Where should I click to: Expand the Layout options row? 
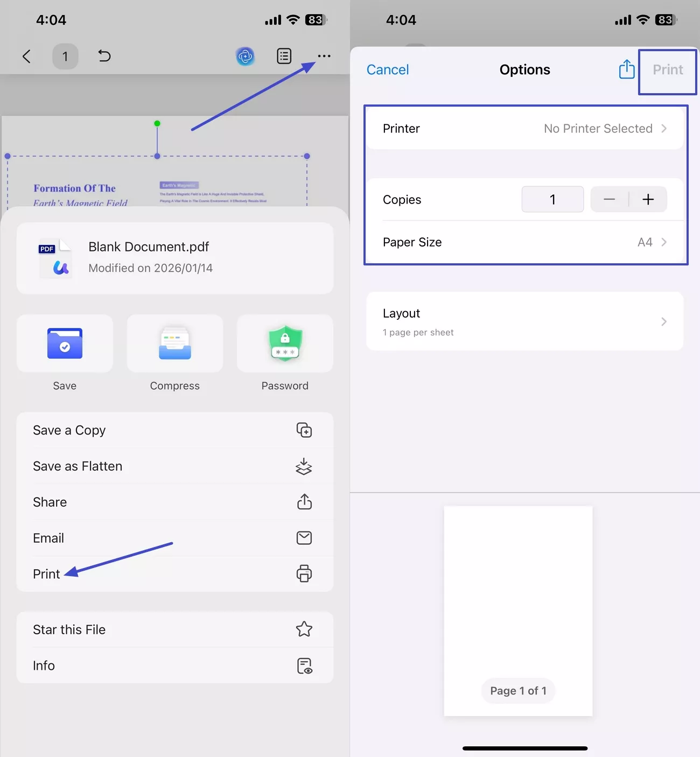tap(525, 321)
